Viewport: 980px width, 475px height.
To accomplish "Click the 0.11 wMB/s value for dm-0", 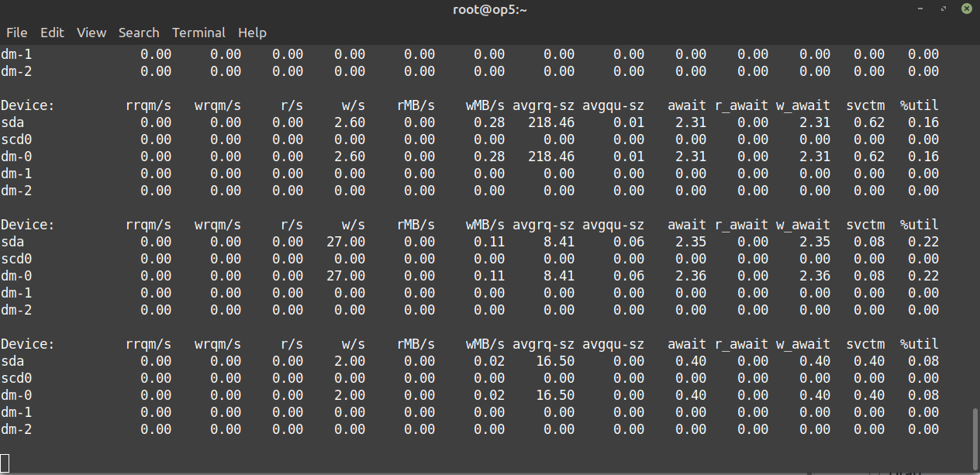I will [489, 276].
